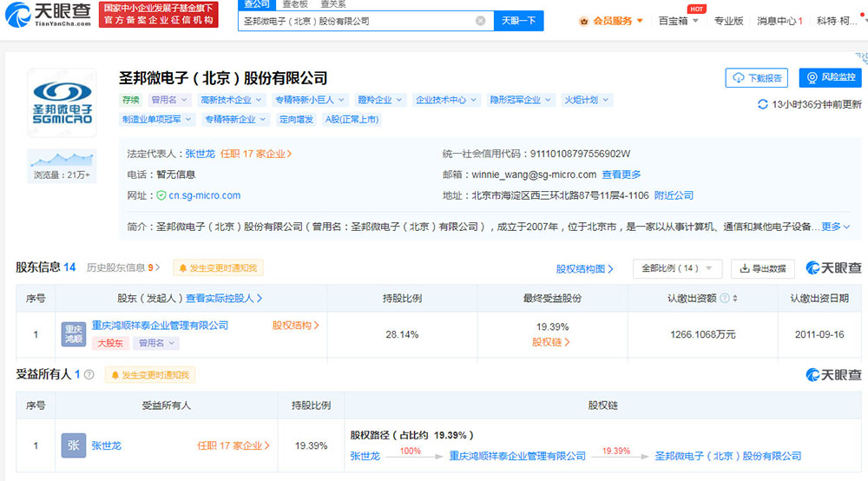Open the 股权结构图 link

pyautogui.click(x=584, y=268)
